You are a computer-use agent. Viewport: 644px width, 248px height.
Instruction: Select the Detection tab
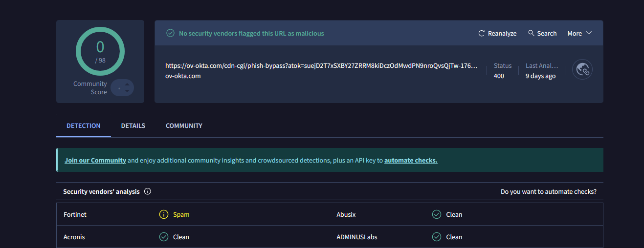(x=84, y=125)
